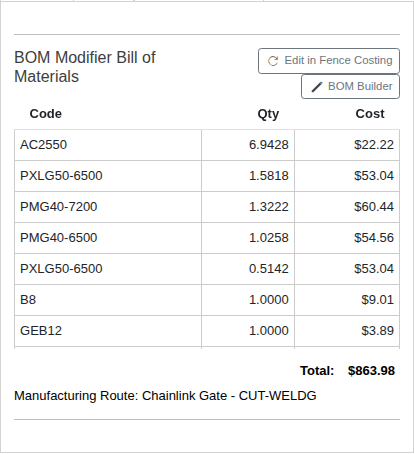Select the PMG40-7200 code cell

tap(108, 207)
